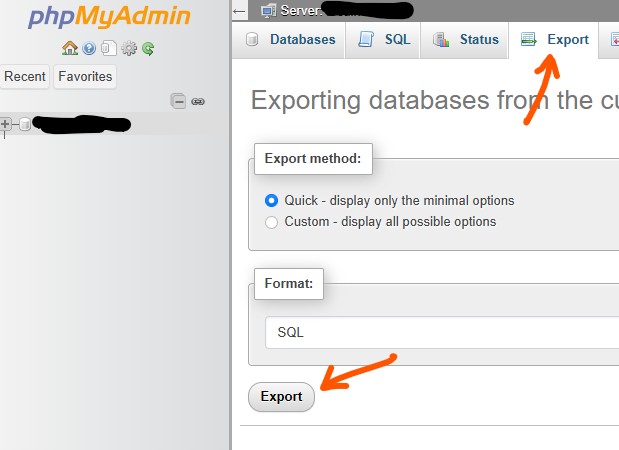Select Custom export method radio button
Image resolution: width=619 pixels, height=450 pixels.
(272, 222)
